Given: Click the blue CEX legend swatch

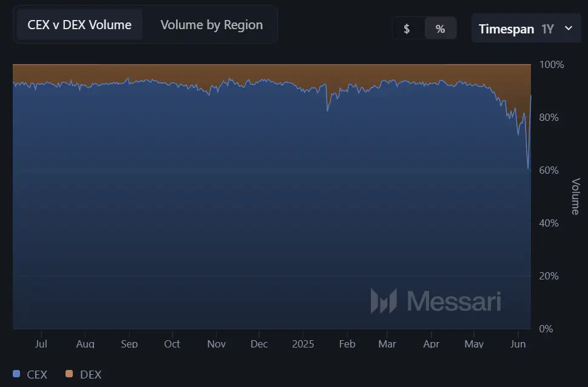Looking at the screenshot, I should coord(16,374).
